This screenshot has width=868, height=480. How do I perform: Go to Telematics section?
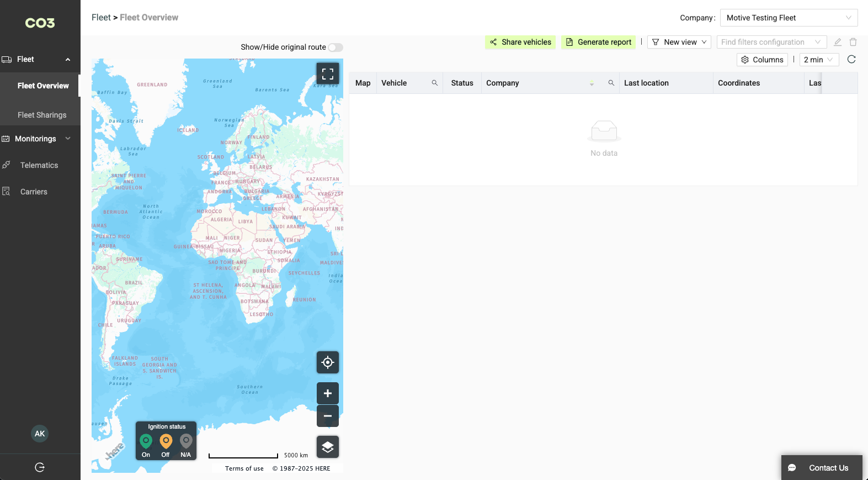point(39,165)
